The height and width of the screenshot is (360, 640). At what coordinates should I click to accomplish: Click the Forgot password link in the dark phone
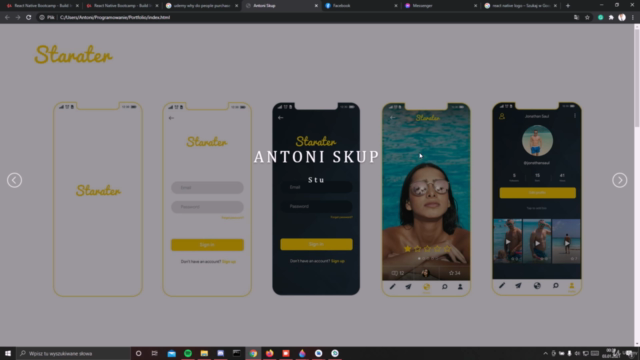tap(341, 217)
